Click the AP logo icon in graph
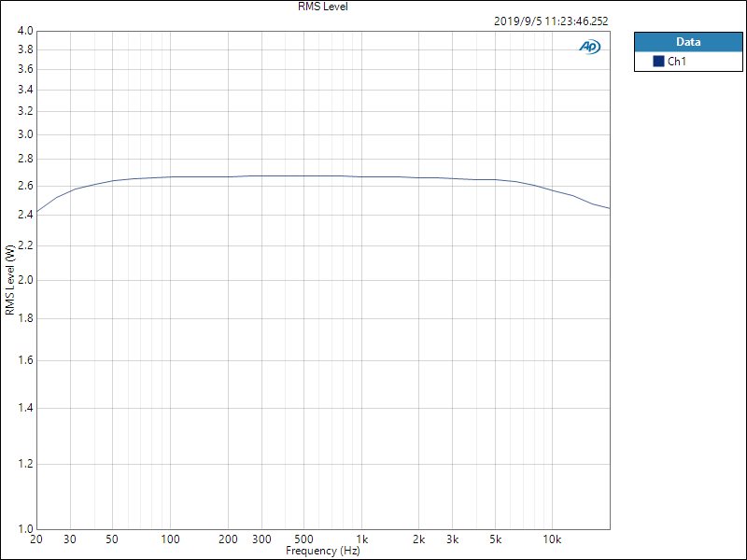 click(x=590, y=47)
